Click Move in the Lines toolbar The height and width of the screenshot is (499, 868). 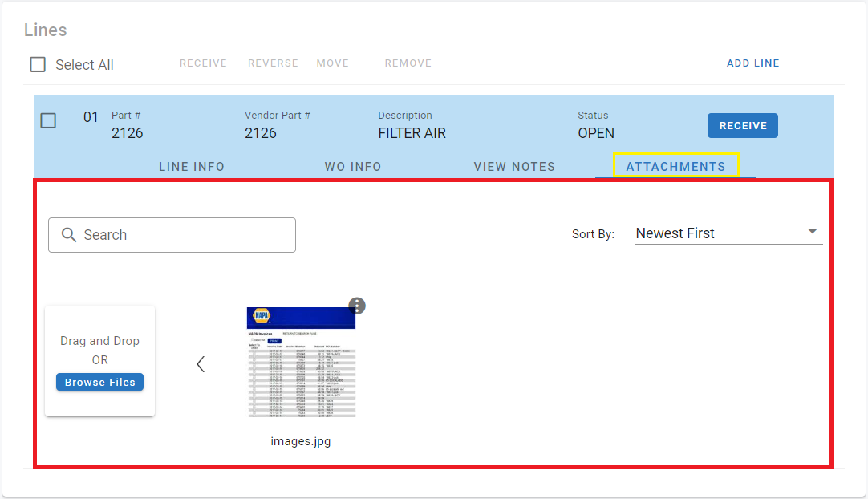(x=332, y=63)
